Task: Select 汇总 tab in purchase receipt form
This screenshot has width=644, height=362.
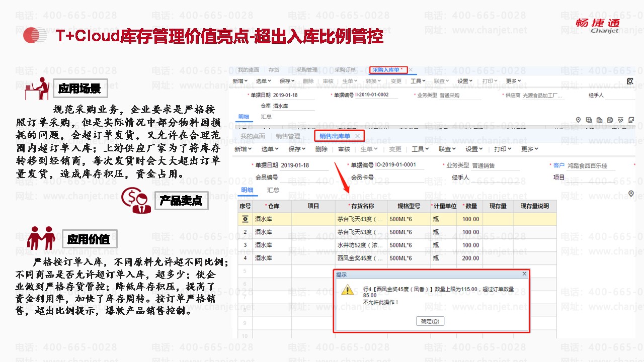Action: click(267, 117)
